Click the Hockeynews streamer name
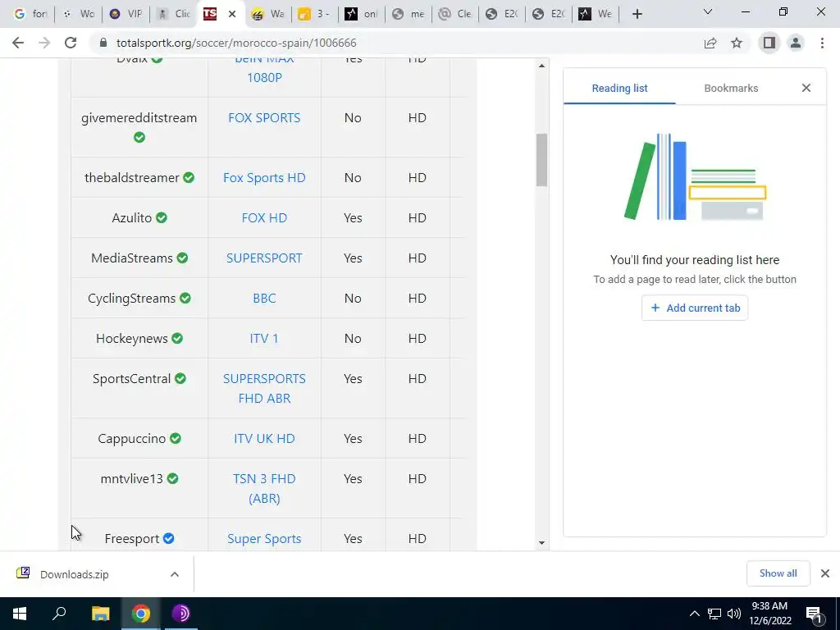 [132, 339]
